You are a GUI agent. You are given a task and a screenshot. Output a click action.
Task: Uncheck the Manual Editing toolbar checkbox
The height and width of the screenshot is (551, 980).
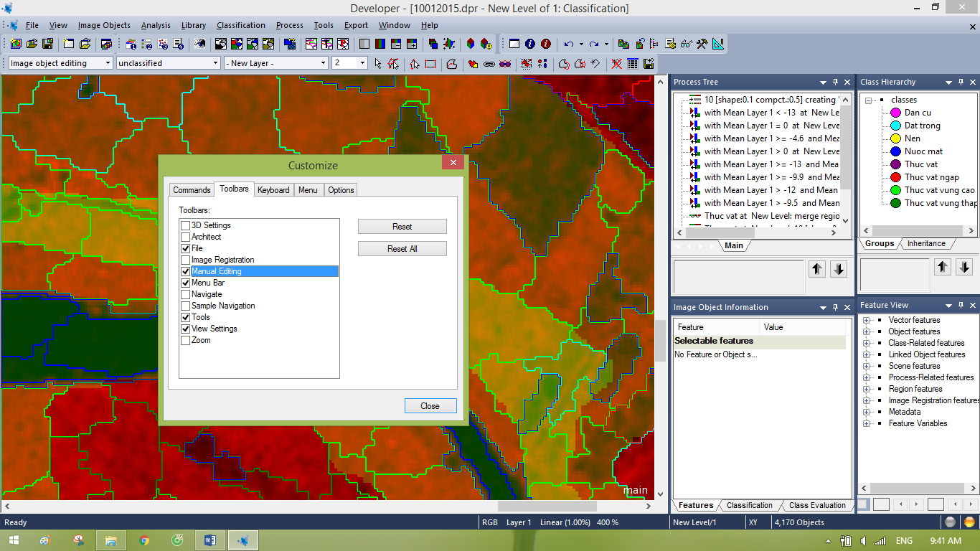tap(186, 271)
